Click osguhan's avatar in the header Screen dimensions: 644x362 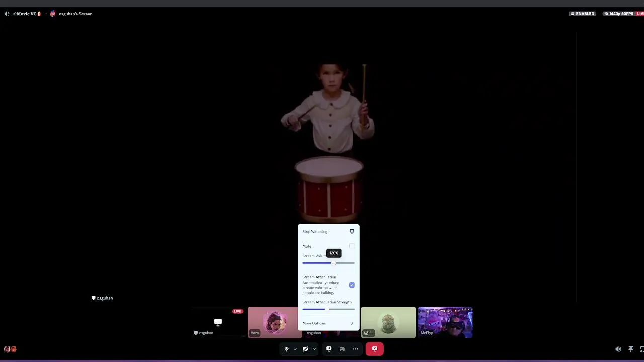pyautogui.click(x=53, y=14)
